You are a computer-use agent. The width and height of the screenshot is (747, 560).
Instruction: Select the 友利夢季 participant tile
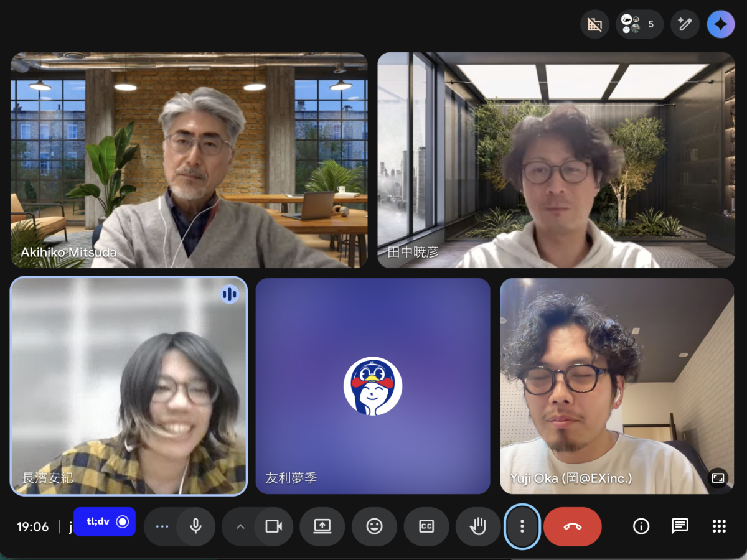coord(372,386)
